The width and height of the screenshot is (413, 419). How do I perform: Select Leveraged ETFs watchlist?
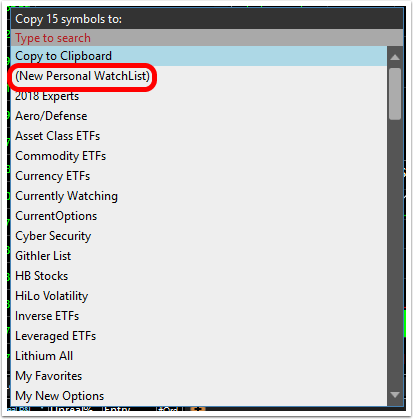click(199, 336)
